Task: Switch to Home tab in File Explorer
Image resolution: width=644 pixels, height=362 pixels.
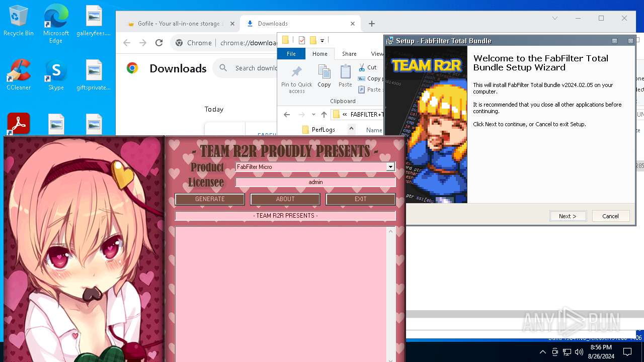Action: pyautogui.click(x=320, y=54)
